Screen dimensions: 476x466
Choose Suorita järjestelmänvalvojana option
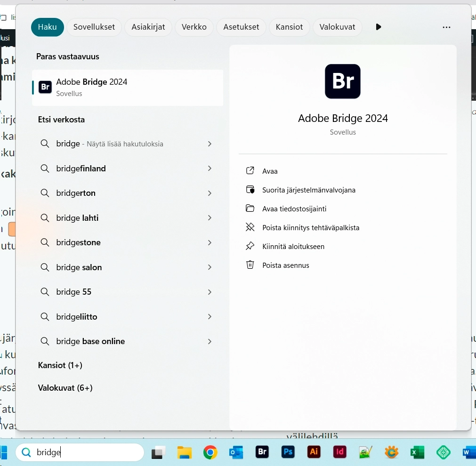coord(308,190)
